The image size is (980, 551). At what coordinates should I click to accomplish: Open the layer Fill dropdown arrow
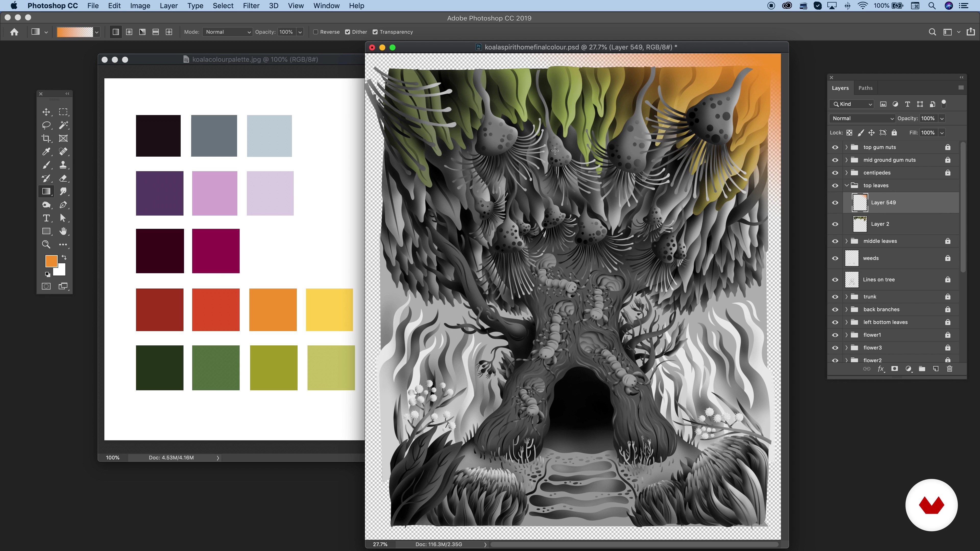tap(942, 133)
